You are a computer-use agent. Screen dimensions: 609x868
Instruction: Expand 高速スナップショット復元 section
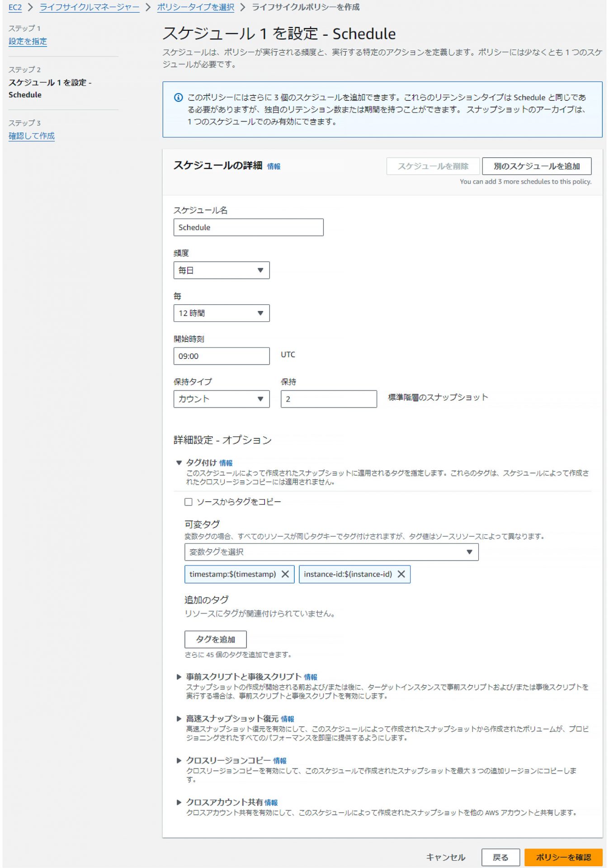[179, 718]
